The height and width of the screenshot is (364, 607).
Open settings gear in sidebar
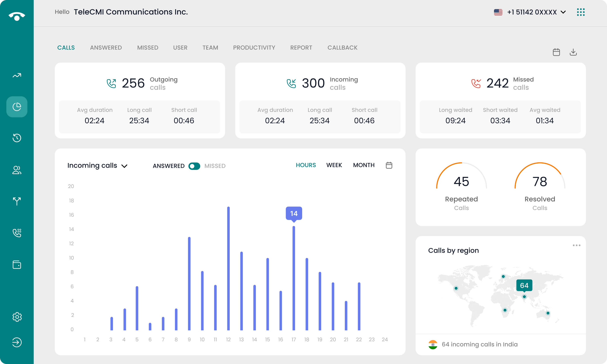tap(17, 317)
